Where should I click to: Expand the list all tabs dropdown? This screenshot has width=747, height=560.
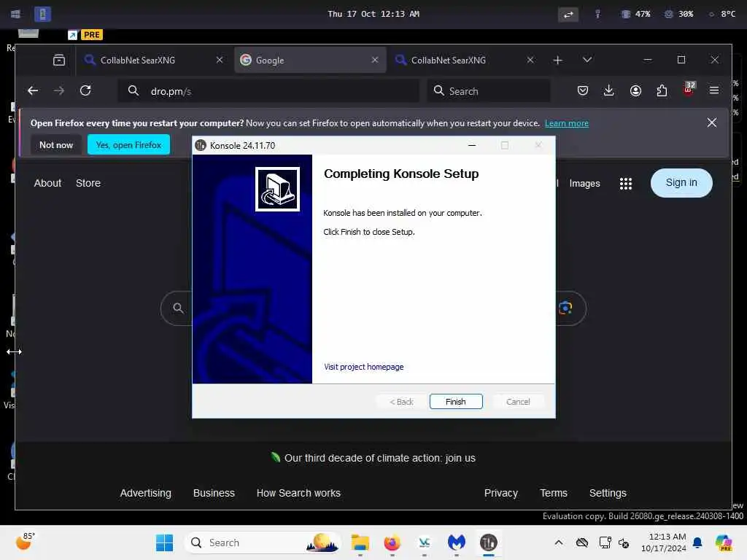[x=587, y=60]
